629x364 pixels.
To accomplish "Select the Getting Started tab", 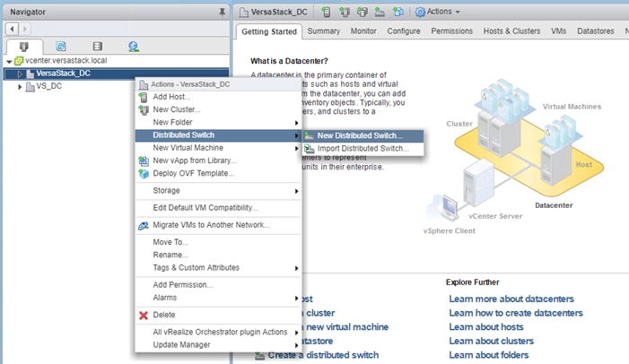I will coord(269,31).
